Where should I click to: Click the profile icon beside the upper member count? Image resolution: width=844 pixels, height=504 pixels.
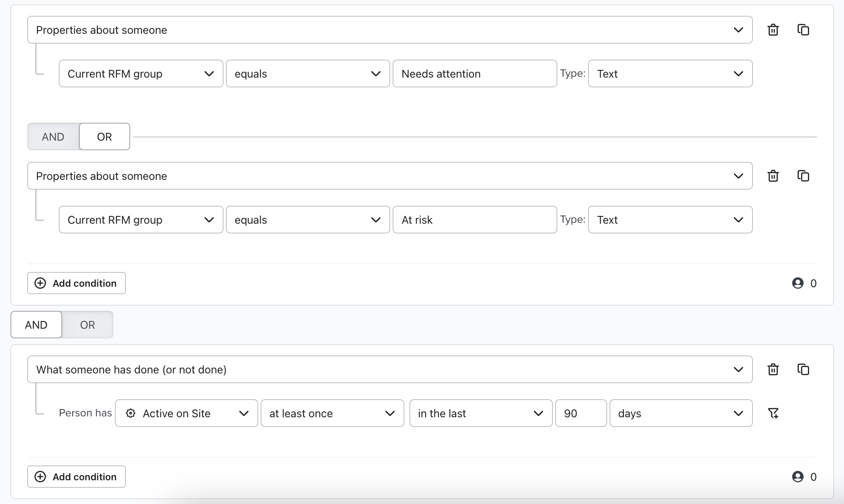[797, 283]
